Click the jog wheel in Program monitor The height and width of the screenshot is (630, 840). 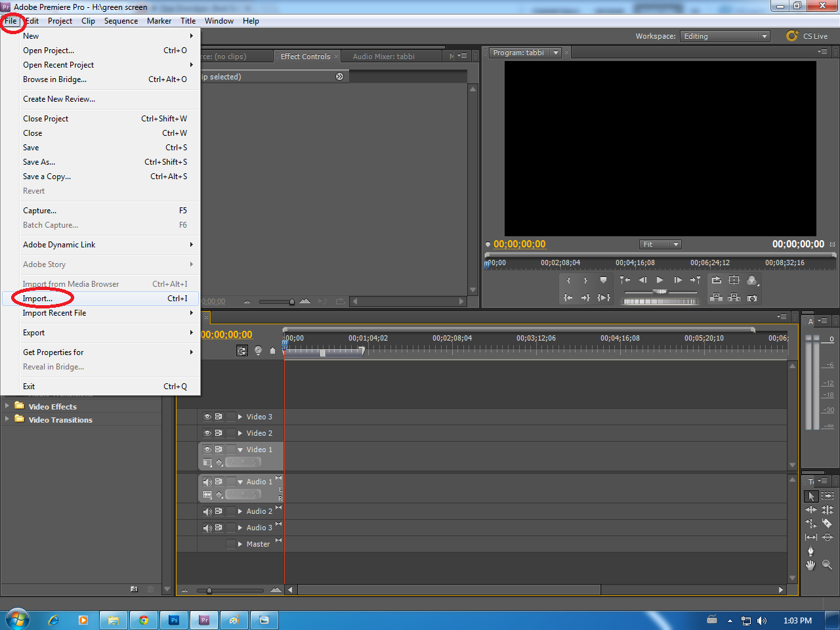660,302
